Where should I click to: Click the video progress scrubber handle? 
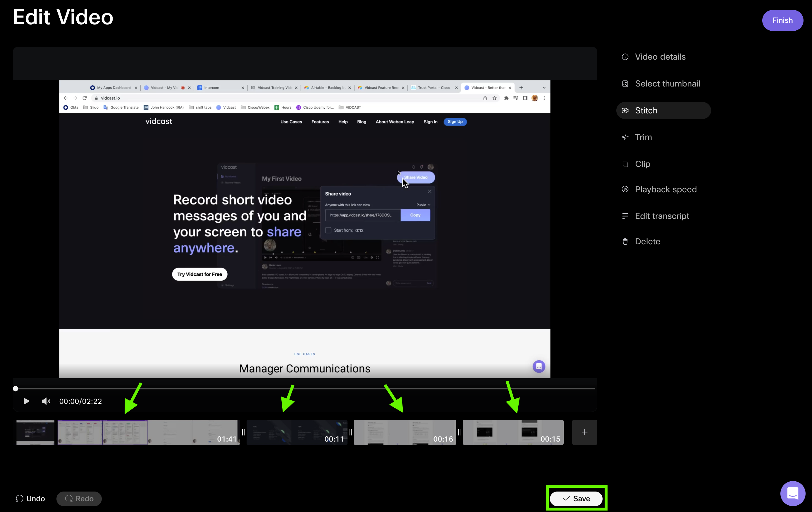16,389
